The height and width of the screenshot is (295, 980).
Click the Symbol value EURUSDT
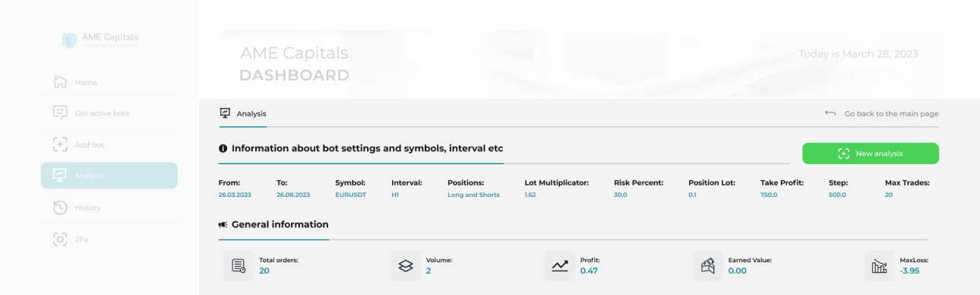point(350,195)
